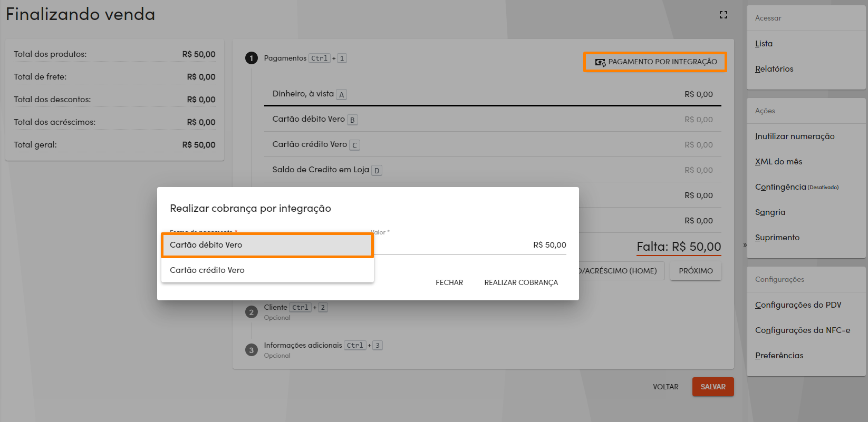This screenshot has height=422, width=868.
Task: Open PAGAMENTO POR INTEGRAÇÃO
Action: (x=655, y=62)
